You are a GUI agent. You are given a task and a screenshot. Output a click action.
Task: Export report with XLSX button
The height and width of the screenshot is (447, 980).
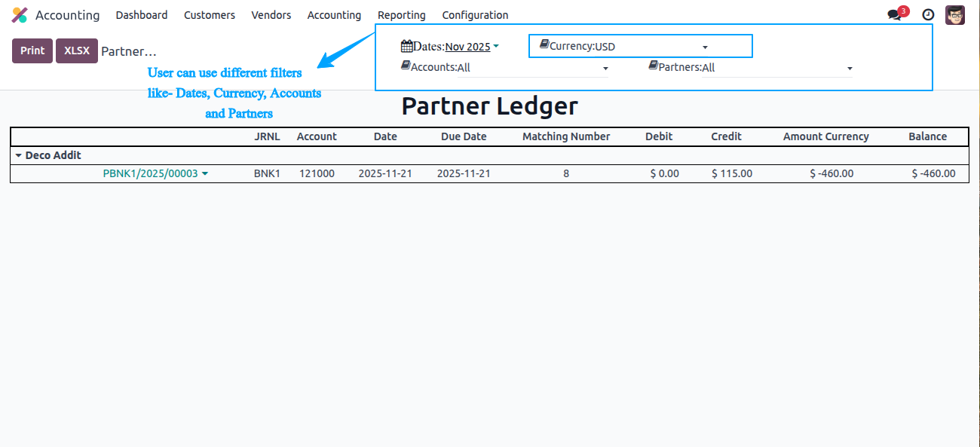pyautogui.click(x=77, y=51)
